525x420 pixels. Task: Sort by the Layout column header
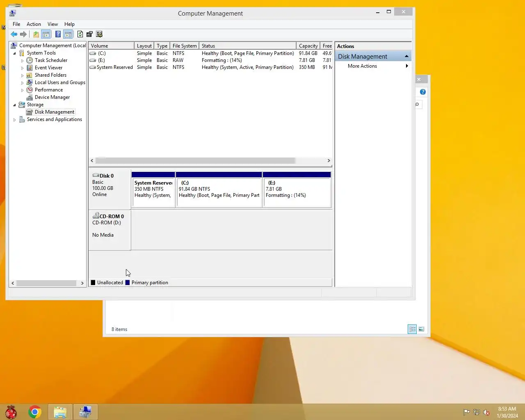[x=144, y=46]
